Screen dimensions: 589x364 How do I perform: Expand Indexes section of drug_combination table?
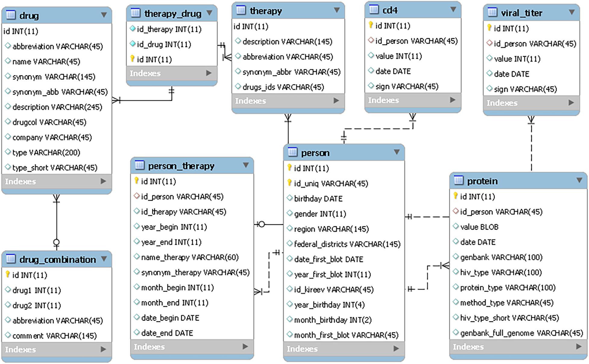pos(103,349)
